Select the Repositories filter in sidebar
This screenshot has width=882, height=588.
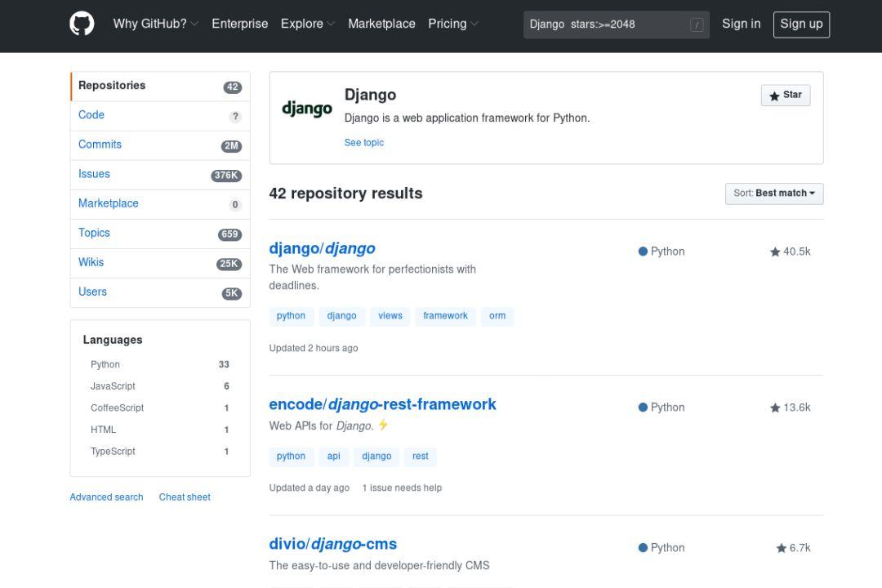tap(160, 86)
